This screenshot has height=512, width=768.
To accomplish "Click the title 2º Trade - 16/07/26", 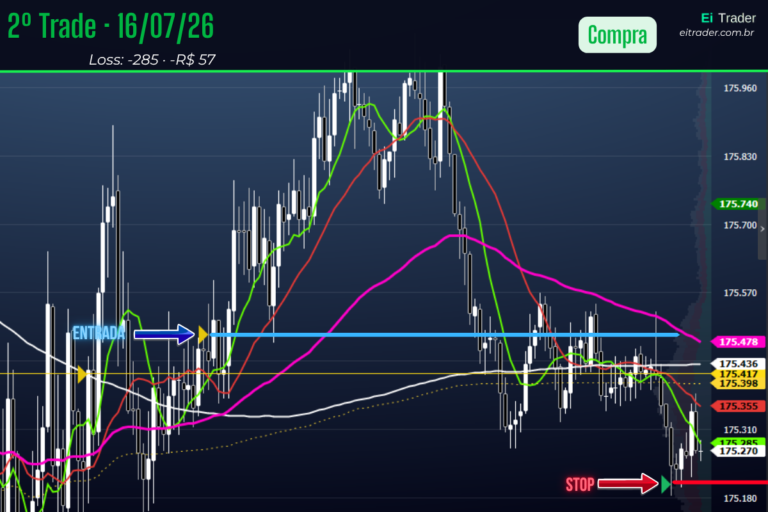I will 111,26.
